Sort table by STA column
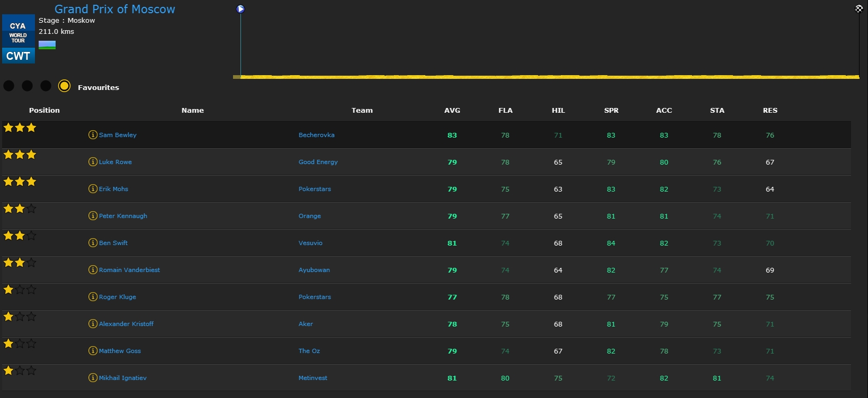The image size is (868, 398). (717, 111)
